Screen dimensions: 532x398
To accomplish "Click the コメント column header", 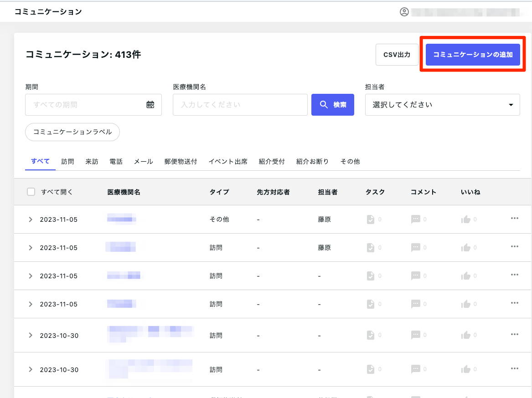I will (x=424, y=192).
